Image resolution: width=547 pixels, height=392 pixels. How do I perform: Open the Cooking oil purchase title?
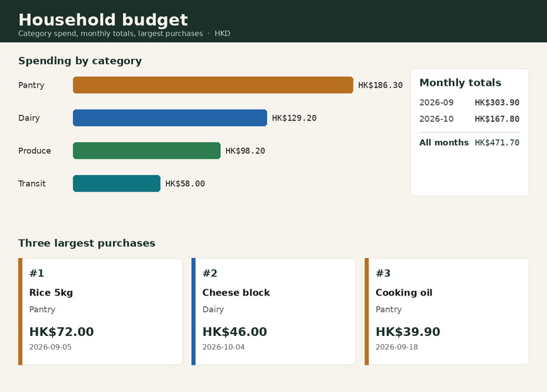point(404,293)
